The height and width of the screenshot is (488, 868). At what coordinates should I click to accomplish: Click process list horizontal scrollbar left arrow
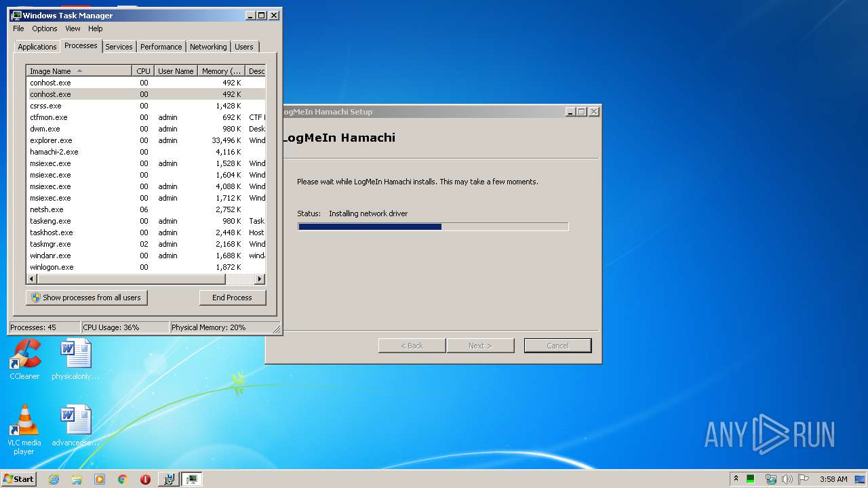coord(32,279)
